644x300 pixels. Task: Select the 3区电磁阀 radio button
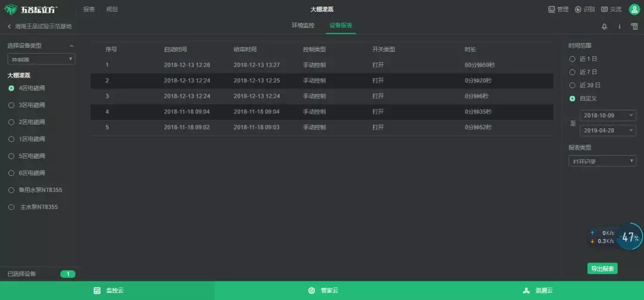click(11, 105)
